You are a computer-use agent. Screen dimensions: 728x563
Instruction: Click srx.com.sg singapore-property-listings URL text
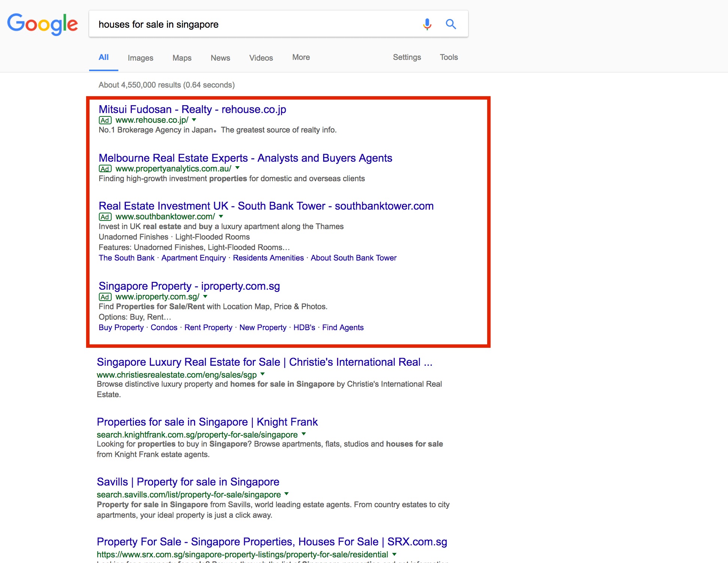[242, 554]
